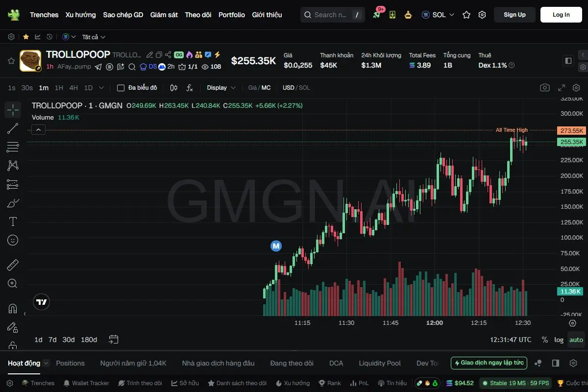Select the Text annotation tool
Screen dimensions: 588x392
[x=13, y=221]
